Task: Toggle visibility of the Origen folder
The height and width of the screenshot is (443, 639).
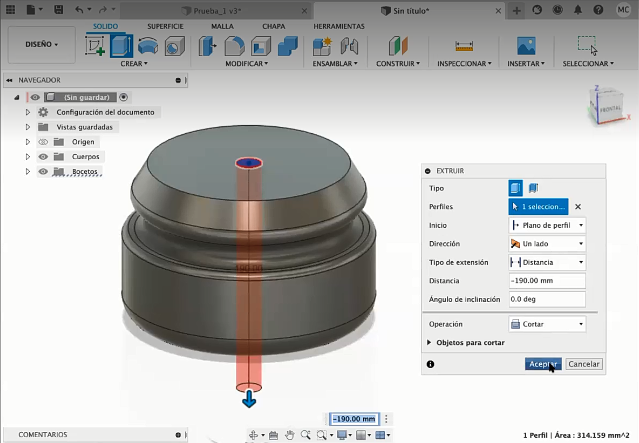Action: (43, 142)
